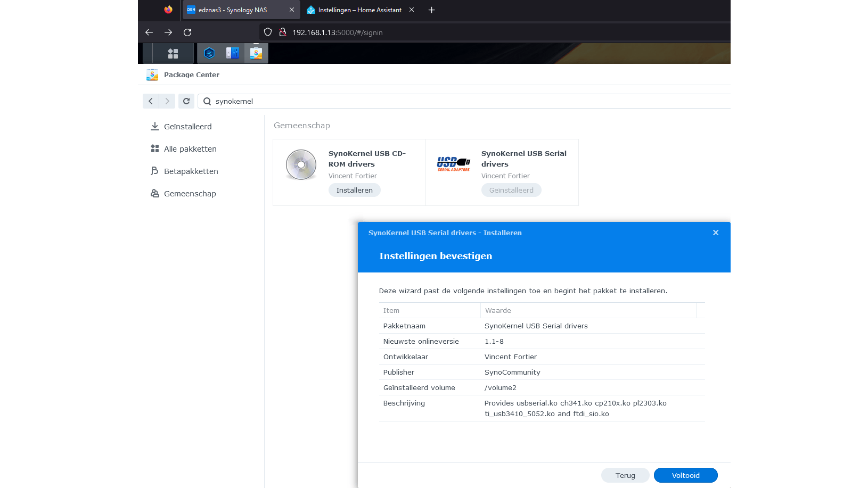Click the description text starting with Provides usbserial.ko
The image size is (868, 488).
(x=576, y=408)
